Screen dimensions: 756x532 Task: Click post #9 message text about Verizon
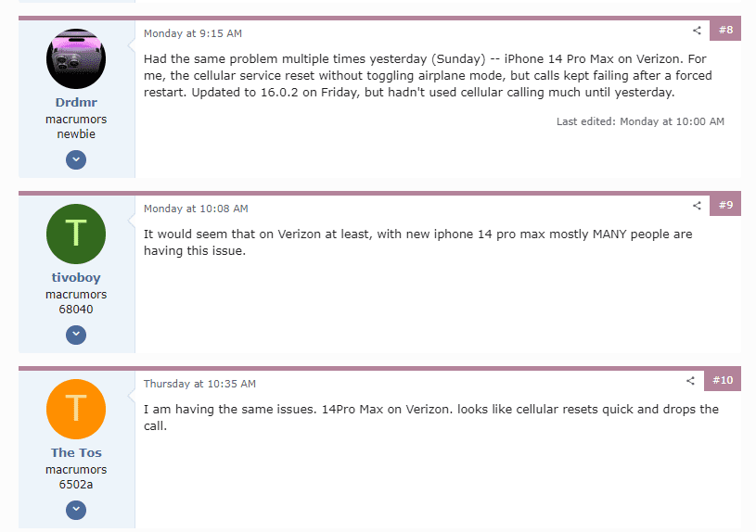[x=418, y=243]
